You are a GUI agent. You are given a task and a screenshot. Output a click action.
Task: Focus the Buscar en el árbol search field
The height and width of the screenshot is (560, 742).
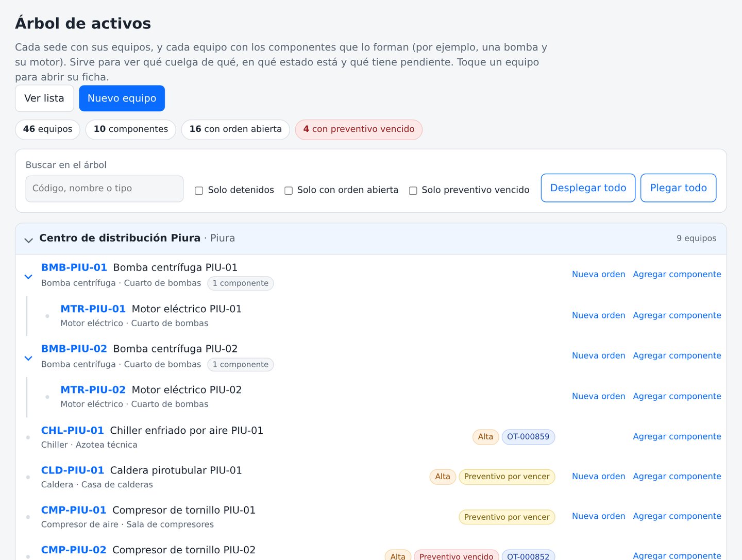tap(105, 189)
